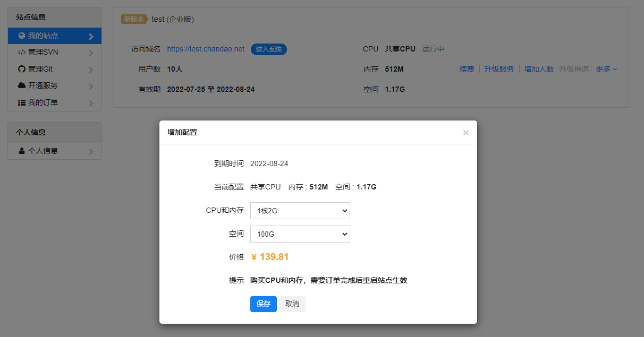Click the 保存 button
The height and width of the screenshot is (337, 644).
pos(263,304)
